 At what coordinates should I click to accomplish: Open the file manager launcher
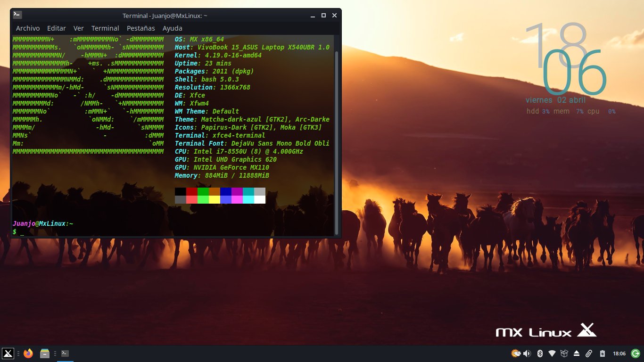coord(45,354)
